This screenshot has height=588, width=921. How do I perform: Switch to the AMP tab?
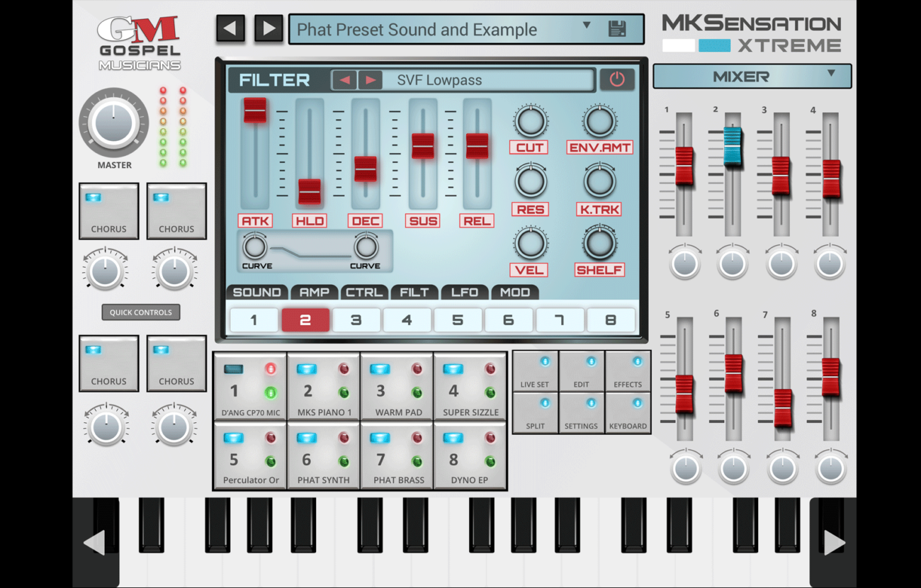pos(314,293)
